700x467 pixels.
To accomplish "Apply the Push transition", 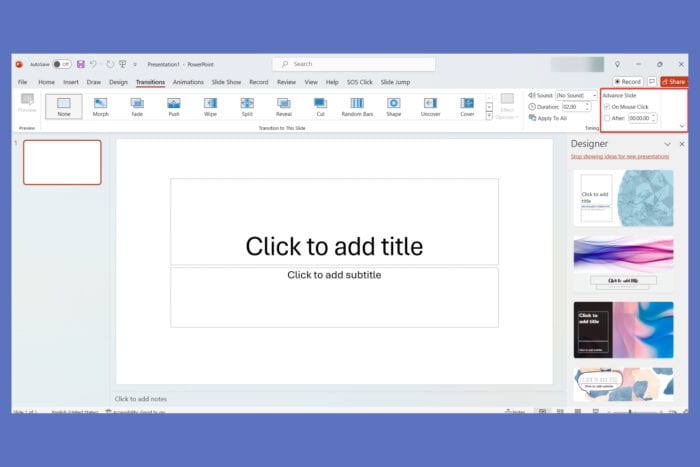I will 174,106.
